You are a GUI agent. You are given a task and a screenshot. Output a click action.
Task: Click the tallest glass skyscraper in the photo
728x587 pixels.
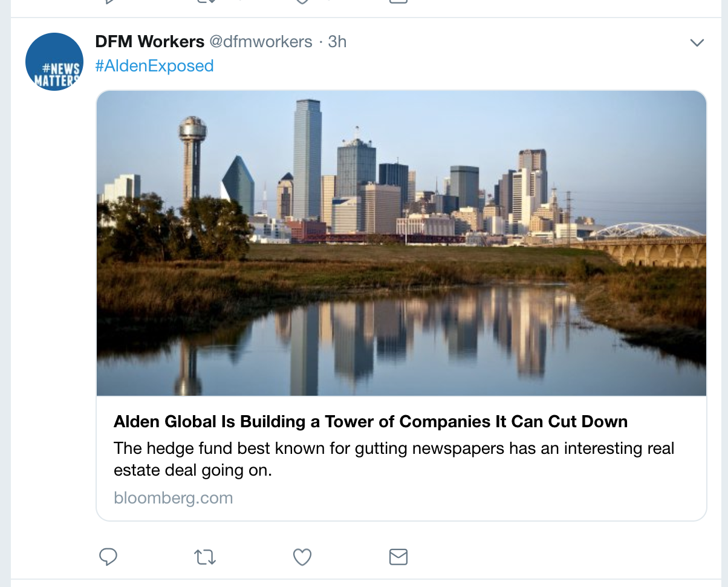click(307, 159)
